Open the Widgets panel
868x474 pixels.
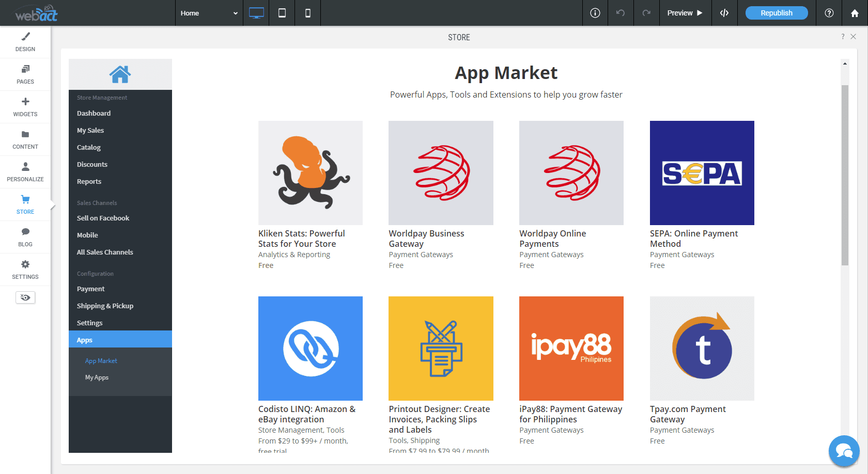point(25,107)
